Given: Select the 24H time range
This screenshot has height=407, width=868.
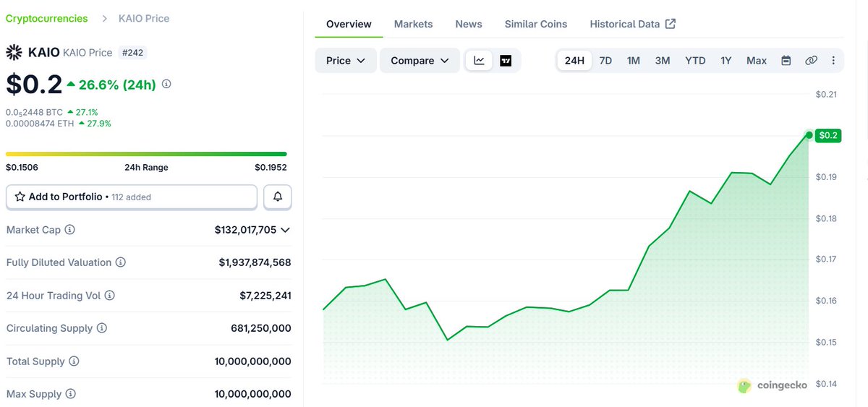Looking at the screenshot, I should (574, 61).
